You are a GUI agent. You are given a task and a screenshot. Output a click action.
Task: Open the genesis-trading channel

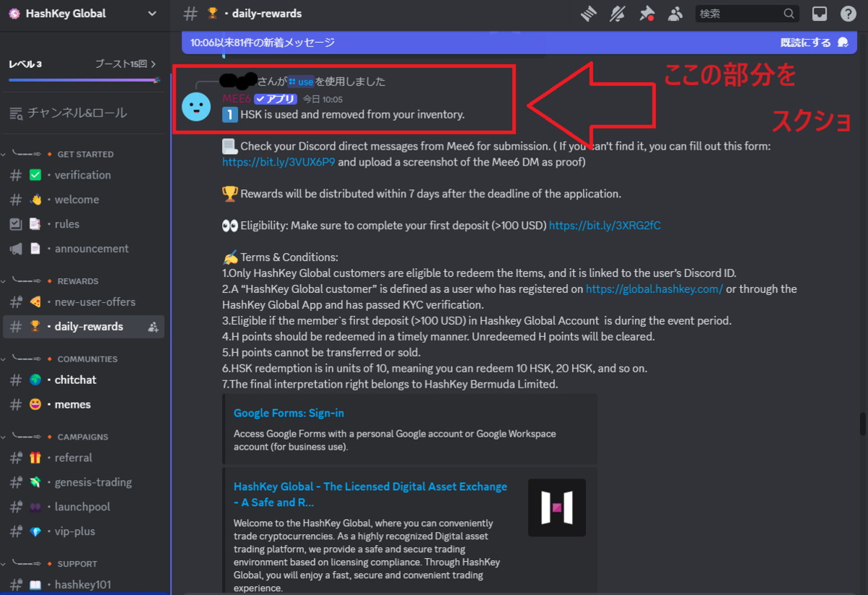pos(84,482)
